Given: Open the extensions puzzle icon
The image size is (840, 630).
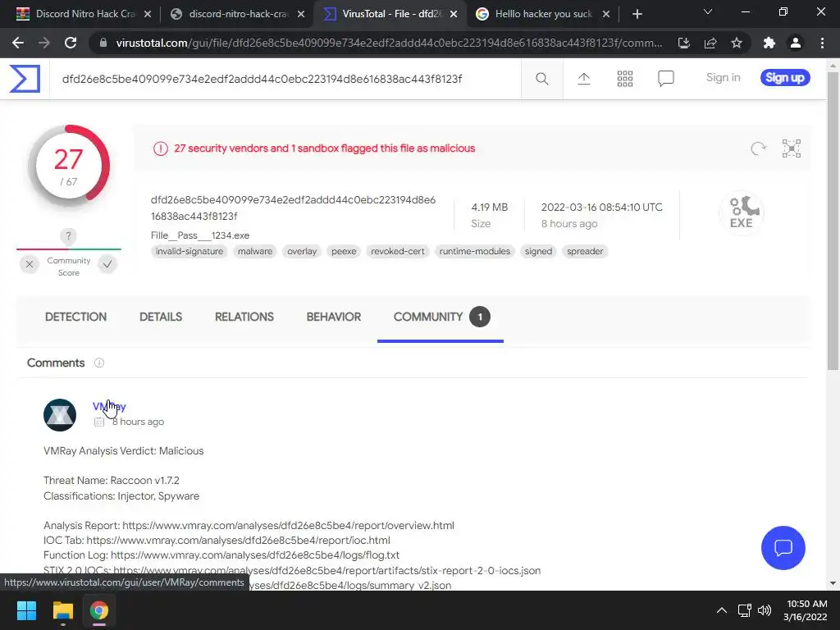Looking at the screenshot, I should [x=769, y=43].
